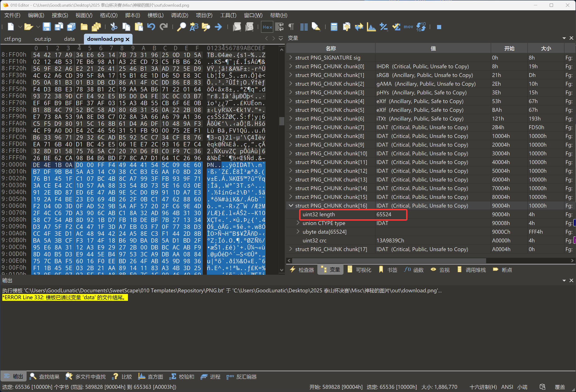Switch to the out.zip tab
The height and width of the screenshot is (392, 576).
(43, 39)
